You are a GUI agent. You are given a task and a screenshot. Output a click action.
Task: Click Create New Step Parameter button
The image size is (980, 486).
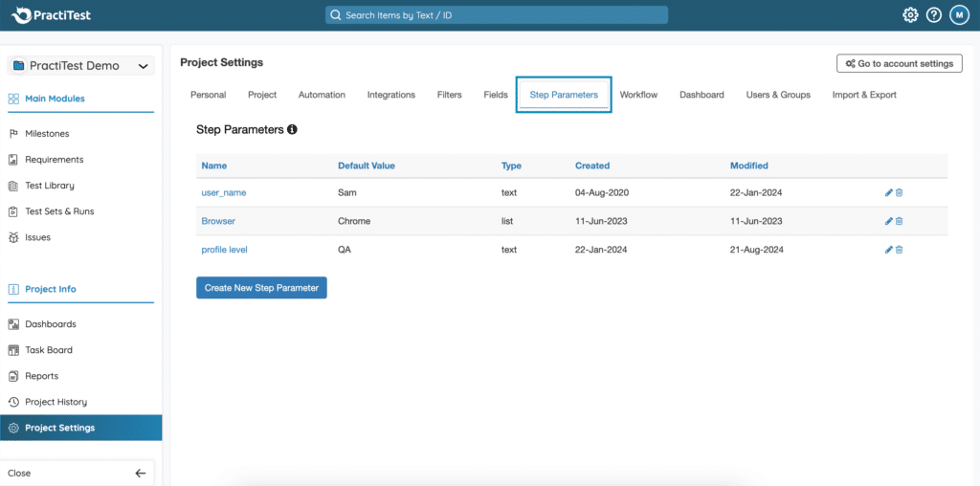coord(261,287)
